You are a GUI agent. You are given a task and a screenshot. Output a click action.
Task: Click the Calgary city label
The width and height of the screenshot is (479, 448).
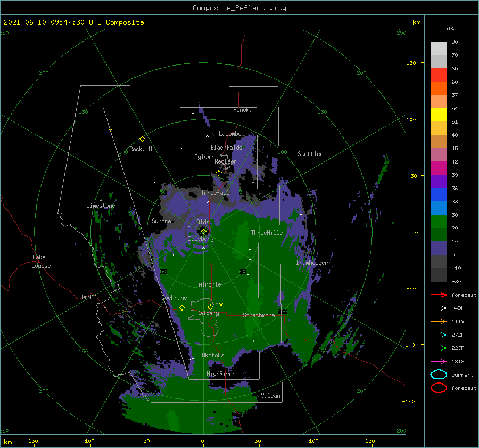(208, 313)
